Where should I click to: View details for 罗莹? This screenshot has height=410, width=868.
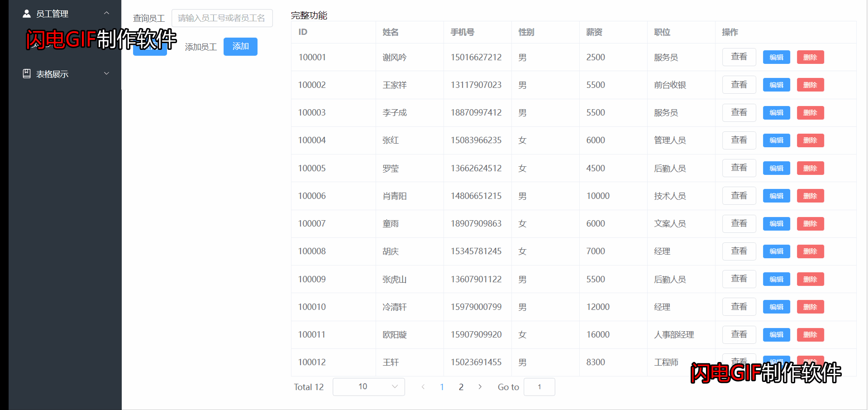[739, 168]
